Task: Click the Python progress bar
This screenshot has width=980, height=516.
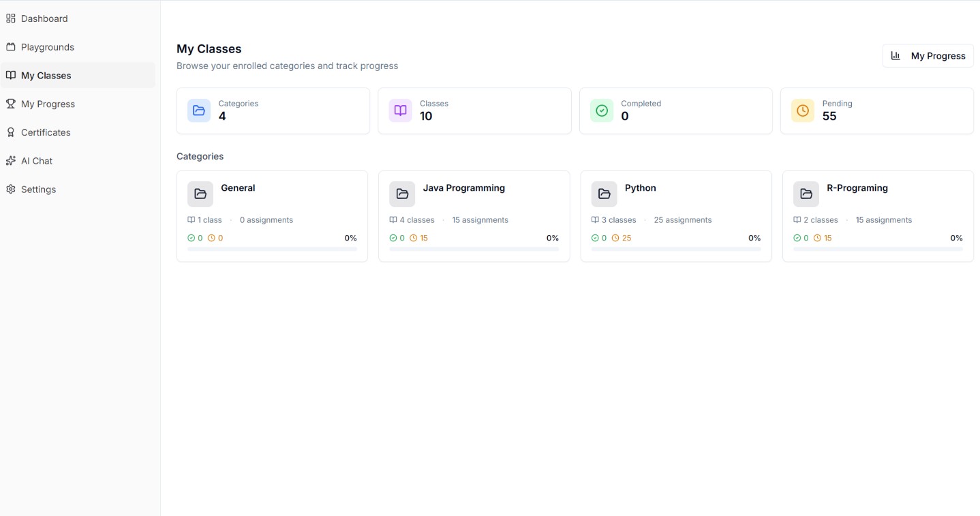Action: (675, 249)
